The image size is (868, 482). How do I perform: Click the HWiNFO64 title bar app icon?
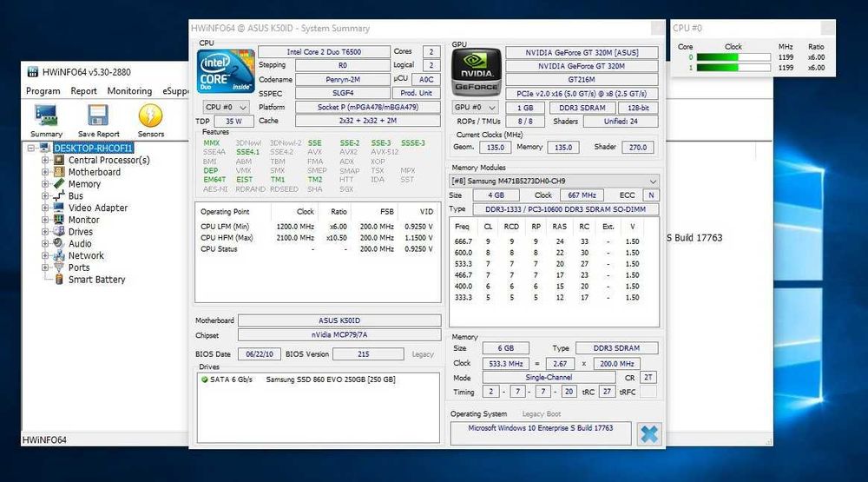(33, 71)
